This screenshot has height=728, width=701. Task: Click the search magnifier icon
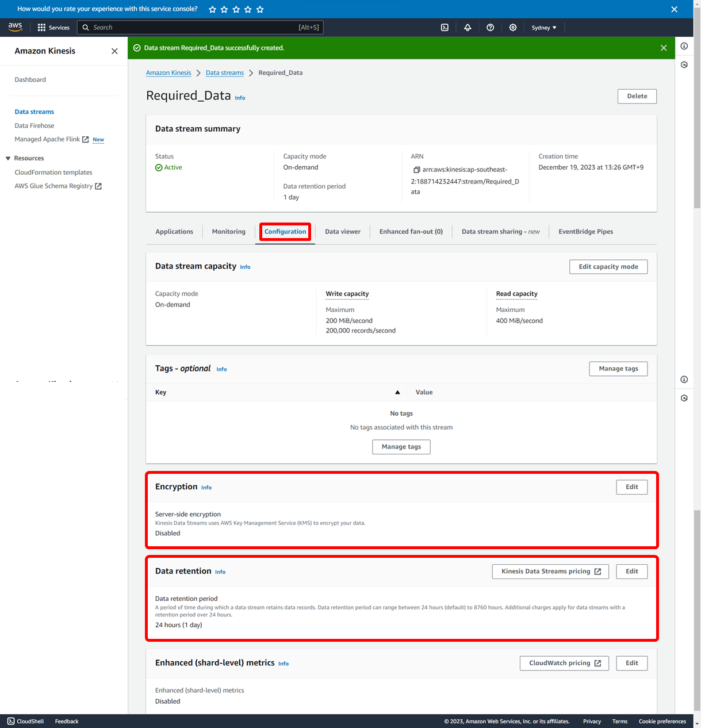tap(86, 28)
